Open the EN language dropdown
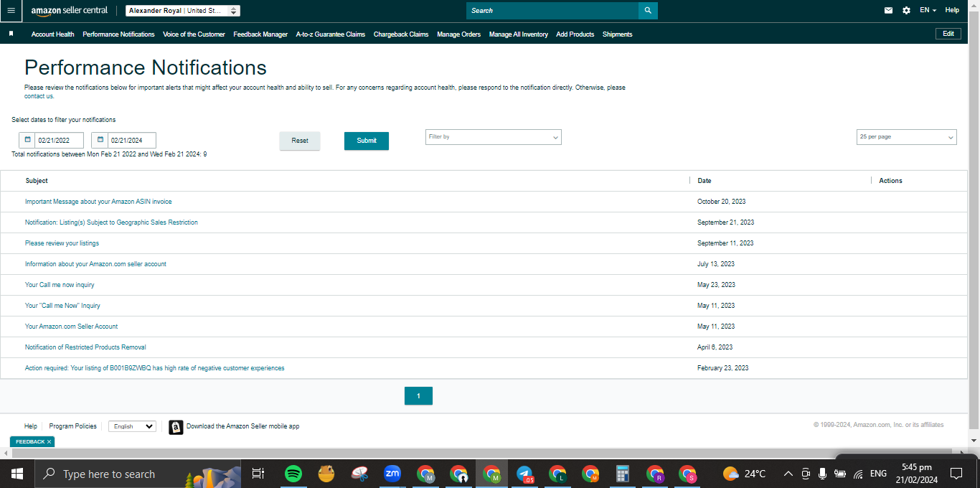 pyautogui.click(x=928, y=11)
